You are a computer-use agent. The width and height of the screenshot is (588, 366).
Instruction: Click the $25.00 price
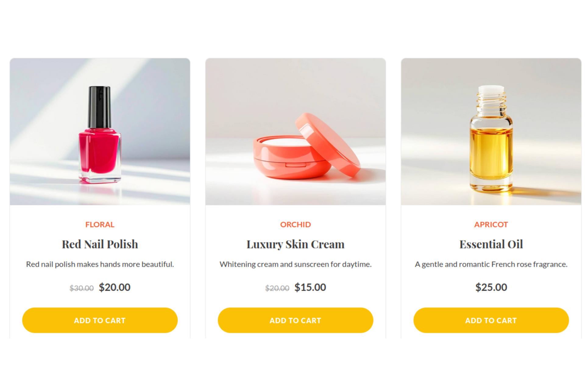pyautogui.click(x=491, y=287)
